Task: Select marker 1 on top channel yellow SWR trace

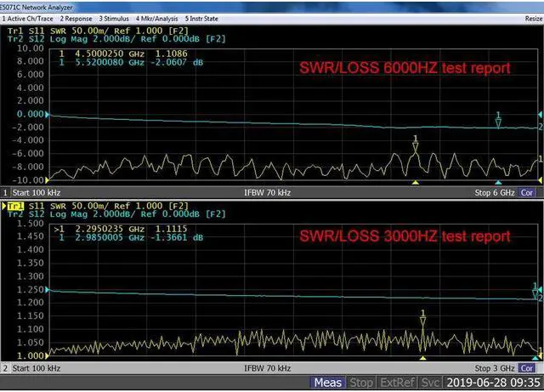Action: (x=415, y=146)
